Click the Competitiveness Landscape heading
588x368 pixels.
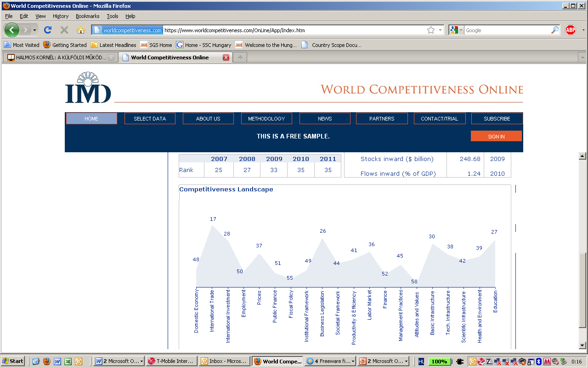pos(226,190)
